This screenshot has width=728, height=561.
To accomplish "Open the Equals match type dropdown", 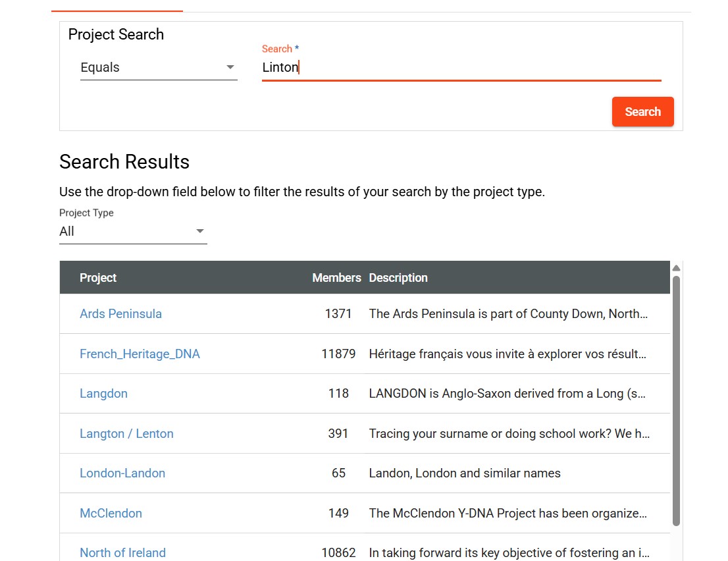I will click(x=158, y=67).
